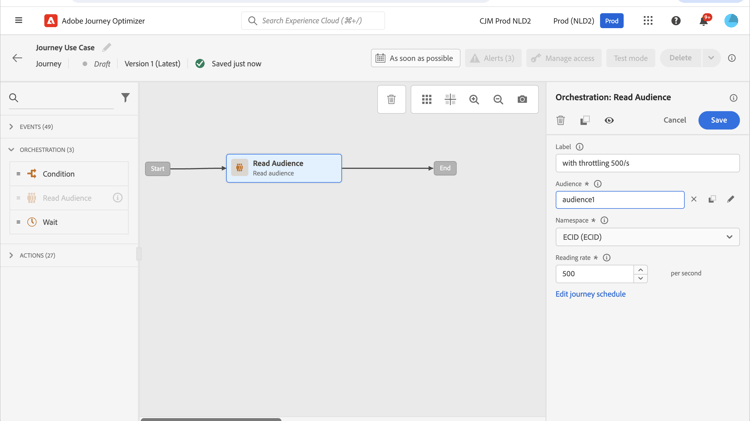This screenshot has width=750, height=421.
Task: Open Alerts (3)
Action: point(493,58)
